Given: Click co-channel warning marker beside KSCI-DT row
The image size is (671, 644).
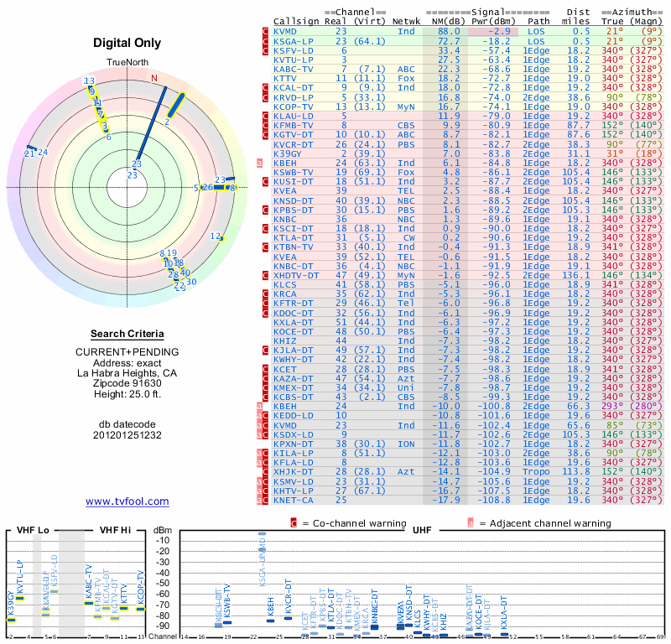Looking at the screenshot, I should coord(265,228).
